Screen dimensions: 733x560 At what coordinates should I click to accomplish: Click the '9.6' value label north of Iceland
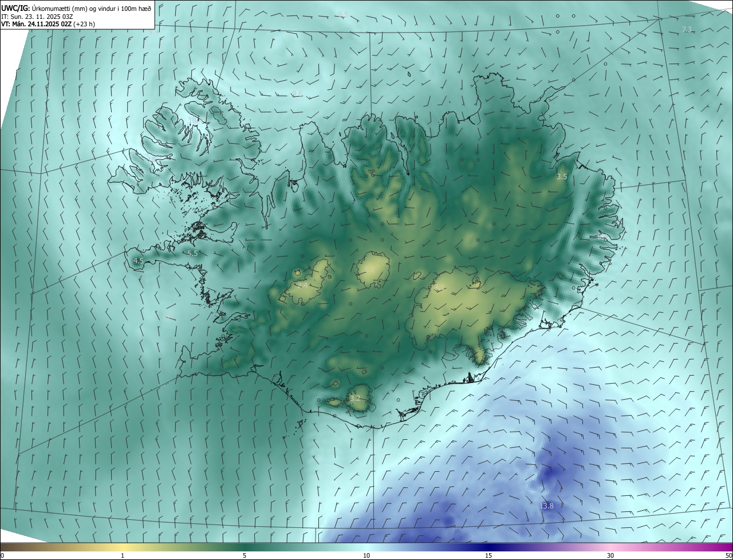(297, 94)
